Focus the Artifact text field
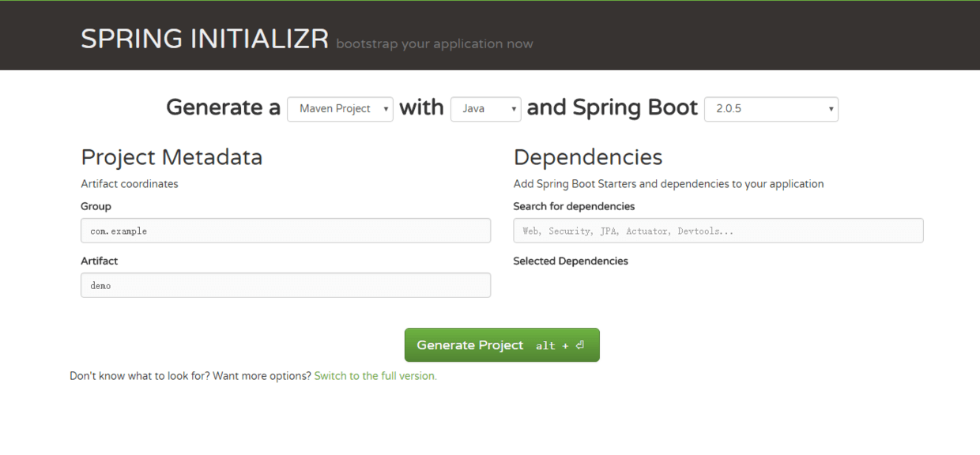The height and width of the screenshot is (455, 980). click(285, 285)
